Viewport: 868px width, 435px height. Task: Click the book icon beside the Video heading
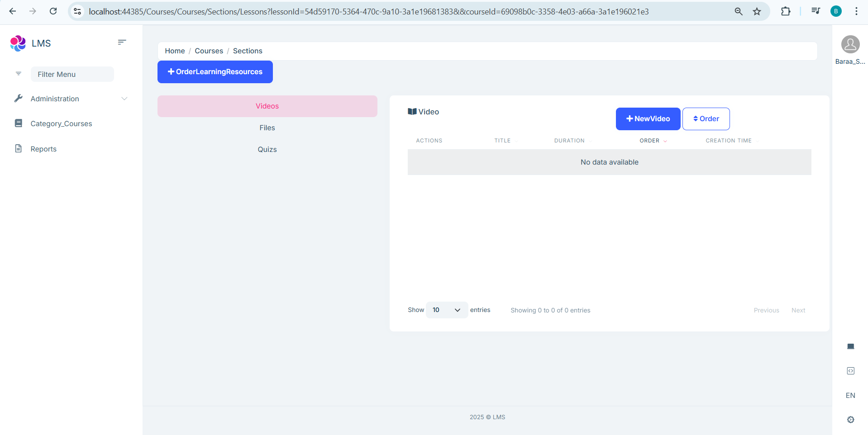412,111
